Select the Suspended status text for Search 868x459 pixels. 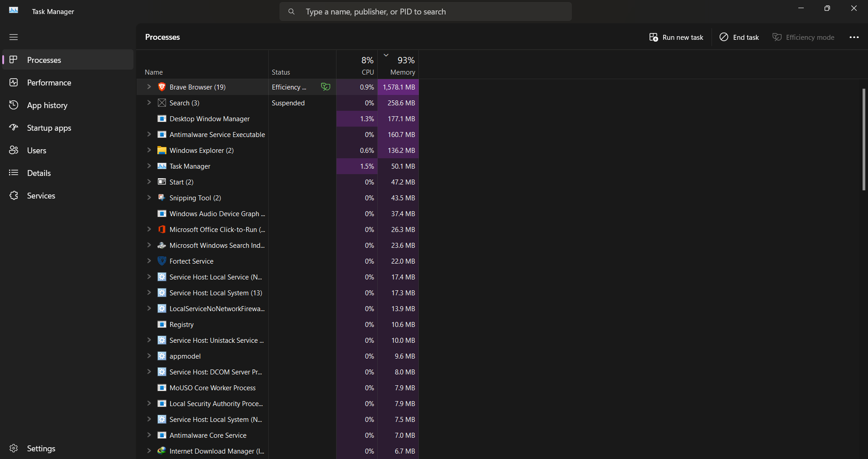point(288,103)
